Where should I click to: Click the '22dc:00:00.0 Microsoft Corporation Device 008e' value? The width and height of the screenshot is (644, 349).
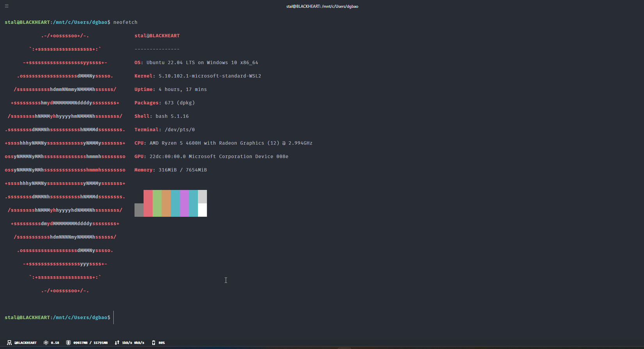pos(219,157)
